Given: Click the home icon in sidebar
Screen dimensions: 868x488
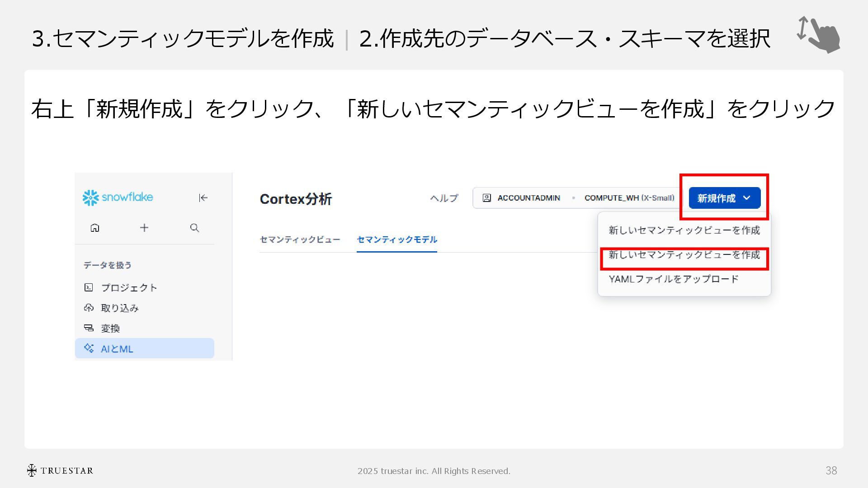Looking at the screenshot, I should click(x=95, y=228).
